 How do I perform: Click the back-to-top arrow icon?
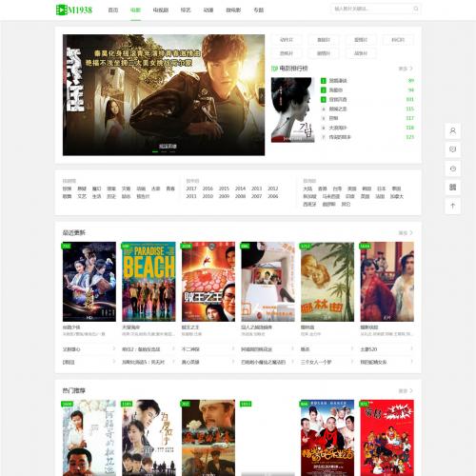(453, 206)
